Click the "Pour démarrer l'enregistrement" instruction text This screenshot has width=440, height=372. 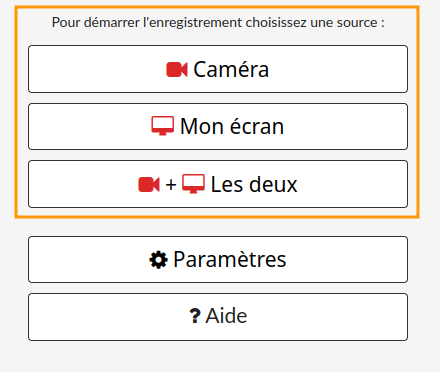tap(218, 23)
